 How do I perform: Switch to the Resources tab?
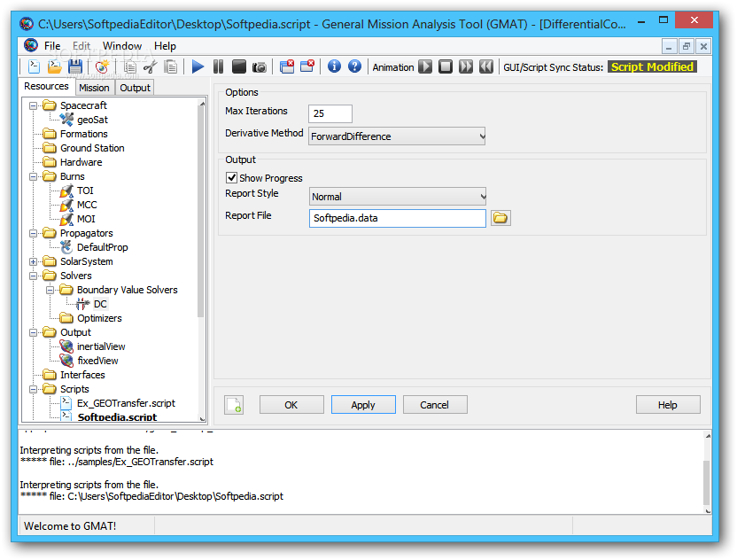click(47, 87)
